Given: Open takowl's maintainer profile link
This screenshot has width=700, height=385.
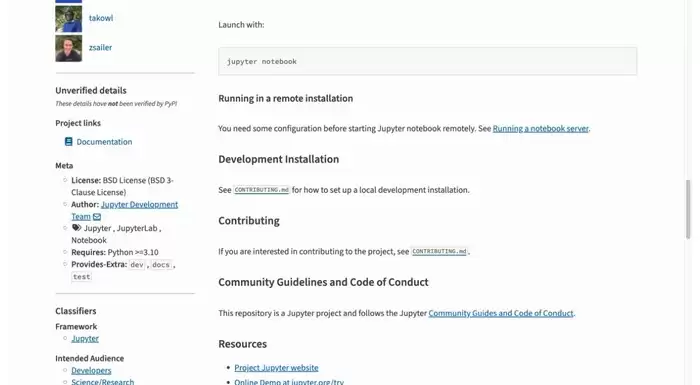Looking at the screenshot, I should (100, 18).
